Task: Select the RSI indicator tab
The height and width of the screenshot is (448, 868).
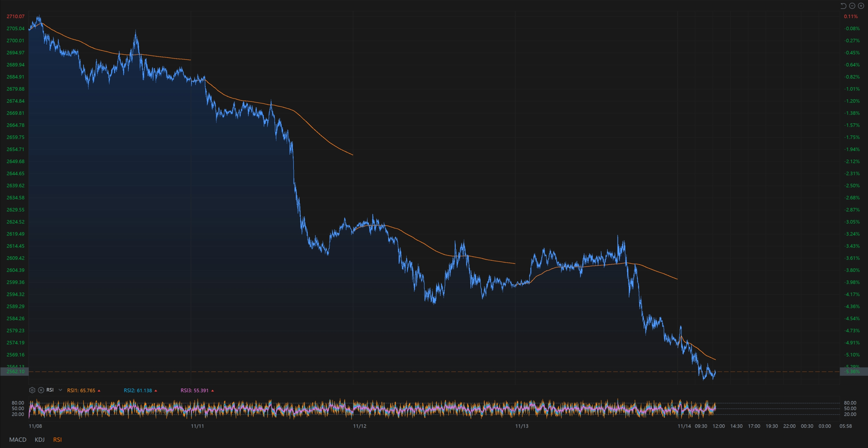Action: (x=57, y=440)
